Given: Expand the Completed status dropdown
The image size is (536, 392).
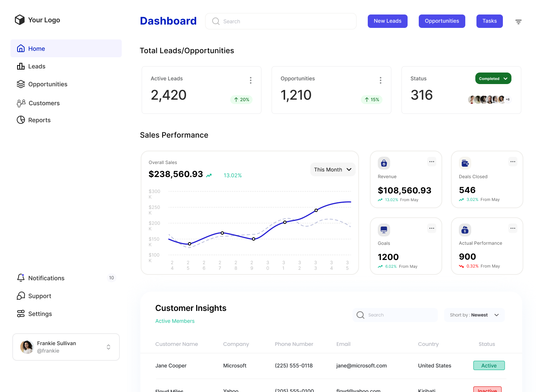Looking at the screenshot, I should (x=493, y=78).
